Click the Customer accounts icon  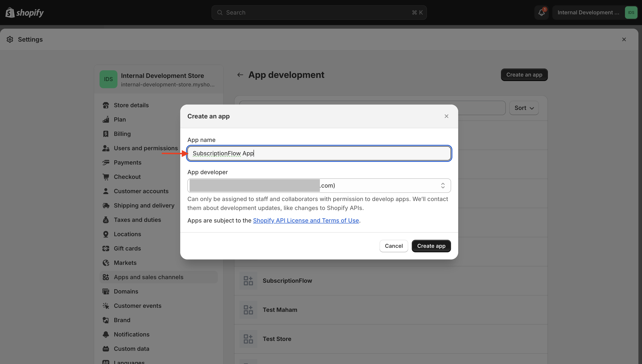106,191
